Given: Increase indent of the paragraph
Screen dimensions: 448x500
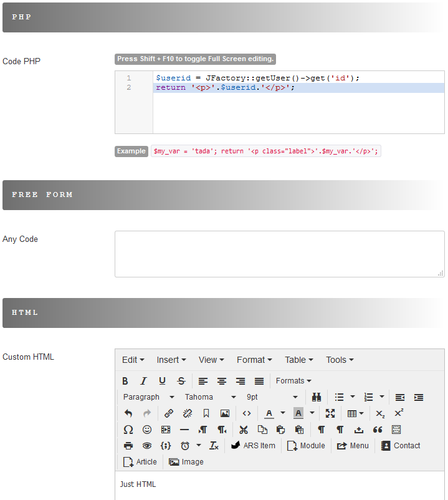Looking at the screenshot, I should [419, 397].
